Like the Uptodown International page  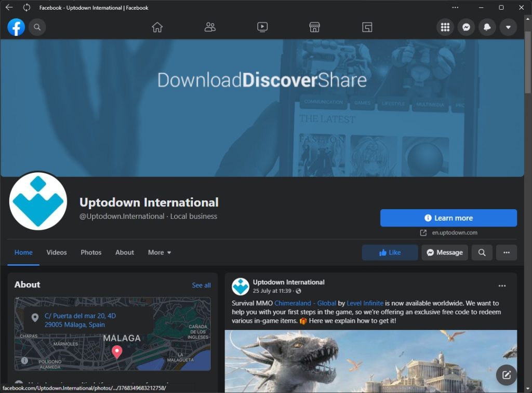[x=390, y=252]
